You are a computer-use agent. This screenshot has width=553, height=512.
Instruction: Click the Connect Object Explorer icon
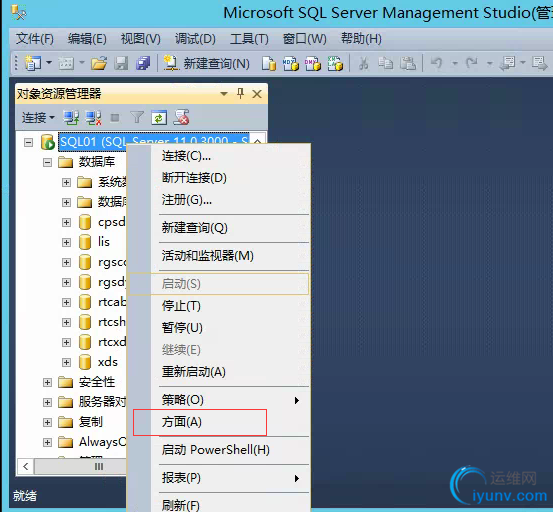click(x=71, y=118)
